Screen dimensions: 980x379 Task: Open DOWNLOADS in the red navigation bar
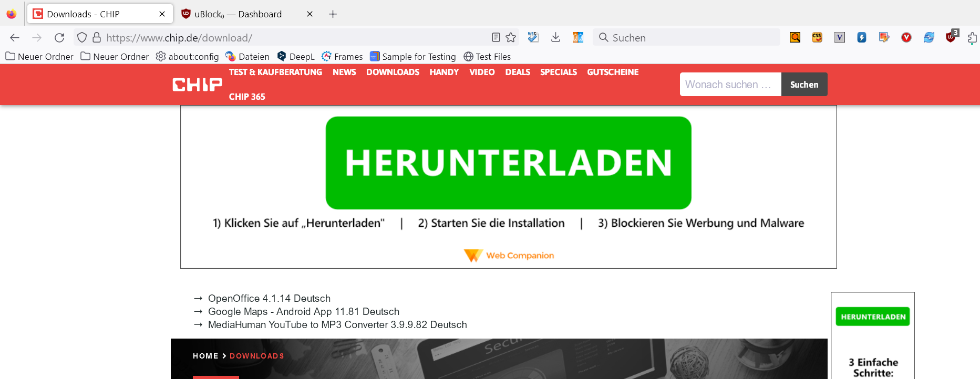(x=393, y=72)
